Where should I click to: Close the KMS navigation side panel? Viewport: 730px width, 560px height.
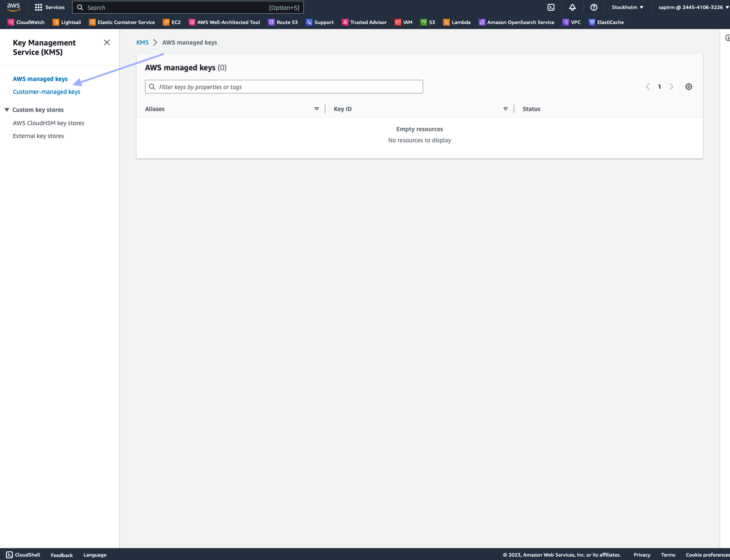(x=107, y=42)
